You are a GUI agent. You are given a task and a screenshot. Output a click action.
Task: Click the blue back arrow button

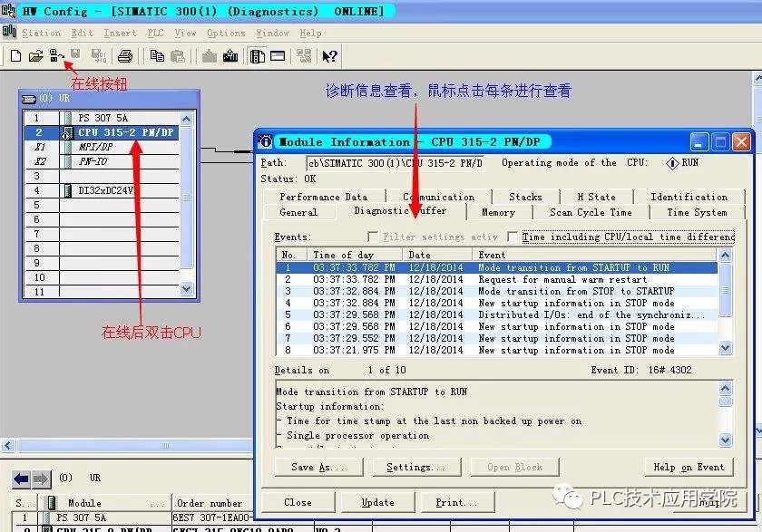[x=20, y=478]
